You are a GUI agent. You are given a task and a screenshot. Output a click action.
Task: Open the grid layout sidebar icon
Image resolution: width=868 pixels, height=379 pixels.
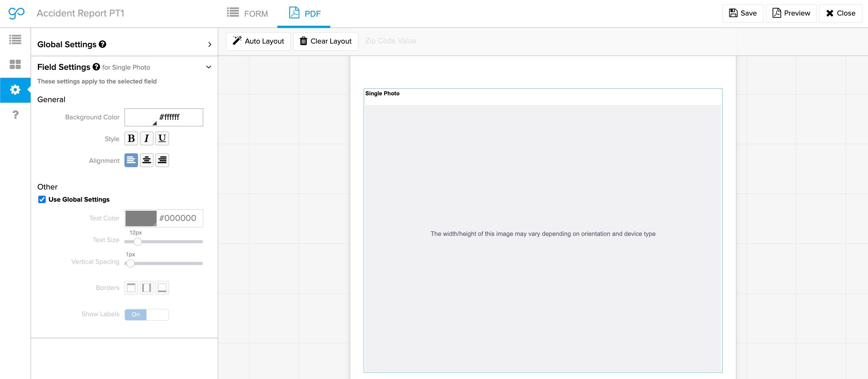[15, 64]
